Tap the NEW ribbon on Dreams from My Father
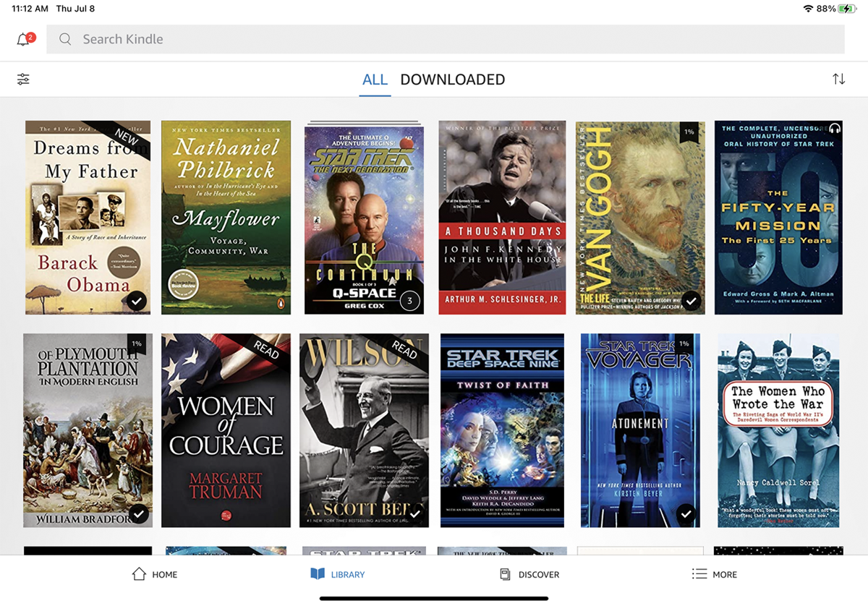 coord(127,137)
